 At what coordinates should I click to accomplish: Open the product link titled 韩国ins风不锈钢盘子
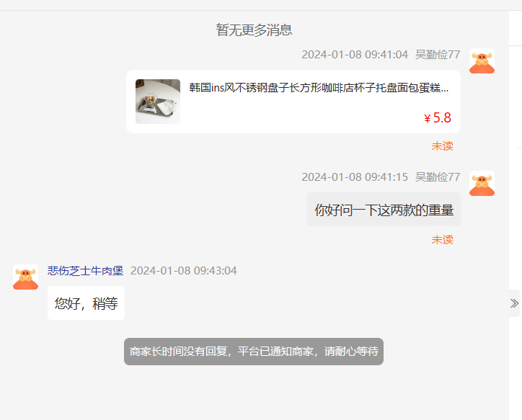click(319, 88)
